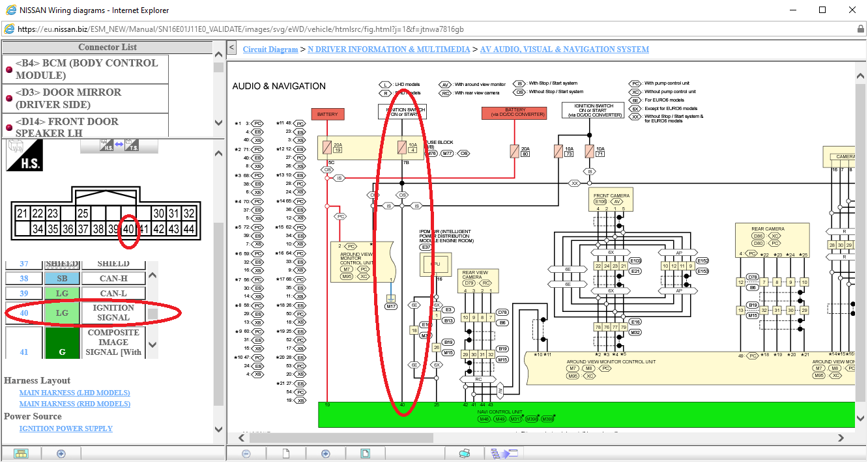Click the tree navigation arrow icon

point(504,453)
